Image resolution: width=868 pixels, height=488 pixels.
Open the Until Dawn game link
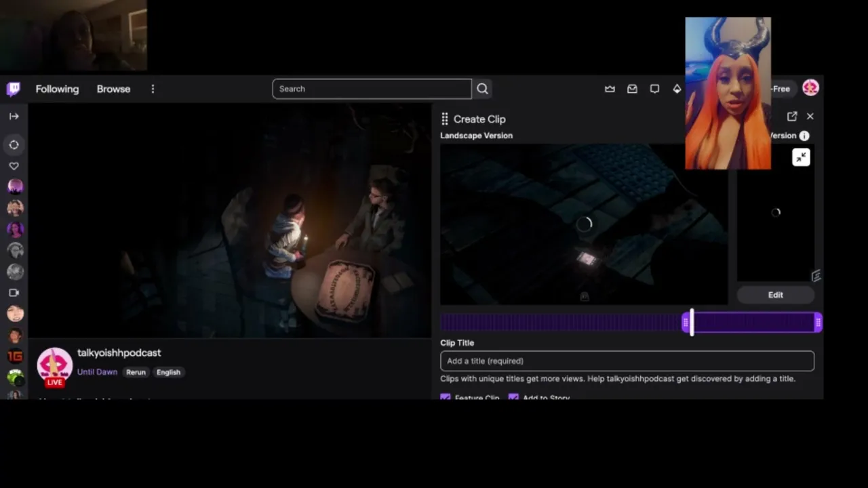(x=97, y=372)
